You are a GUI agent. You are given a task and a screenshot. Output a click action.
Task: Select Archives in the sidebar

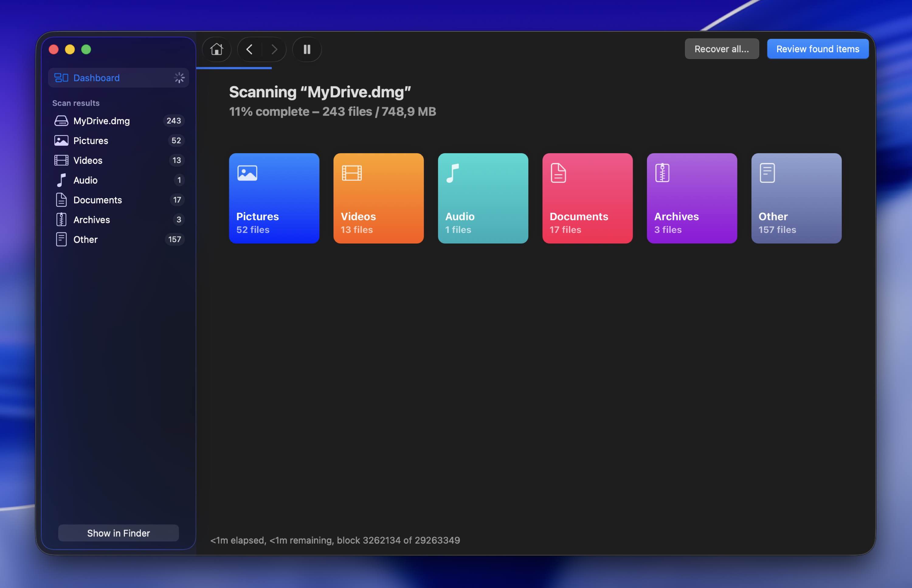[118, 220]
